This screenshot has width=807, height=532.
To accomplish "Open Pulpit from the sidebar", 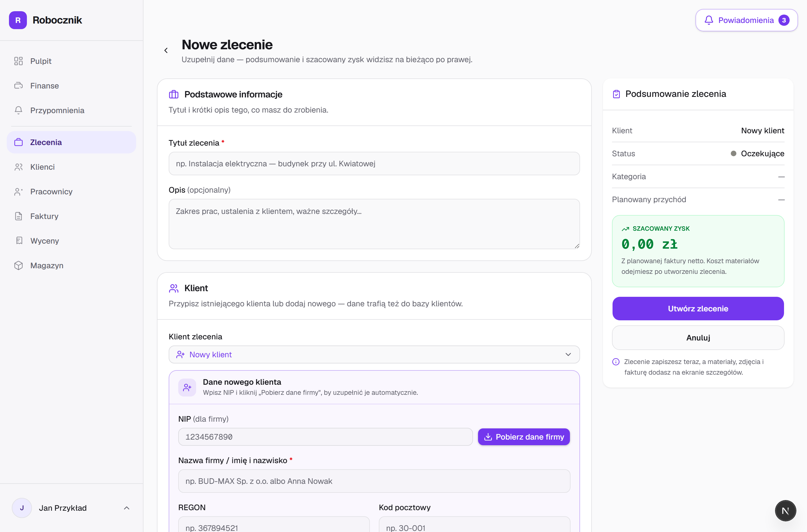I will [71, 61].
